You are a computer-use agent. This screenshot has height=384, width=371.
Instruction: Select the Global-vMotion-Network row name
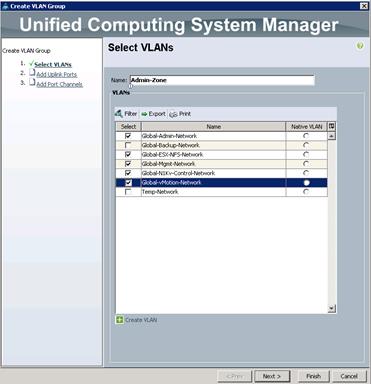(172, 183)
